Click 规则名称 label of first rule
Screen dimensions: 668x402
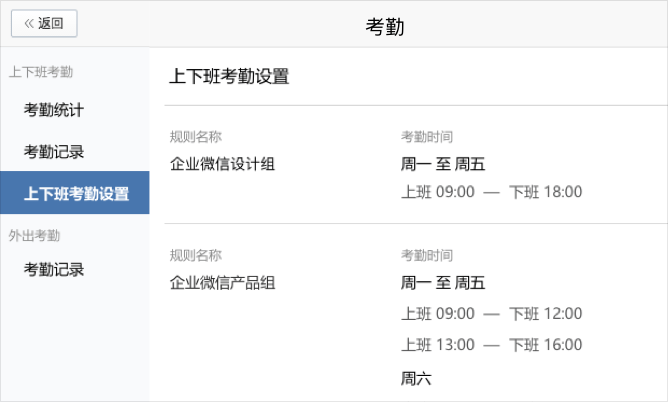(196, 137)
